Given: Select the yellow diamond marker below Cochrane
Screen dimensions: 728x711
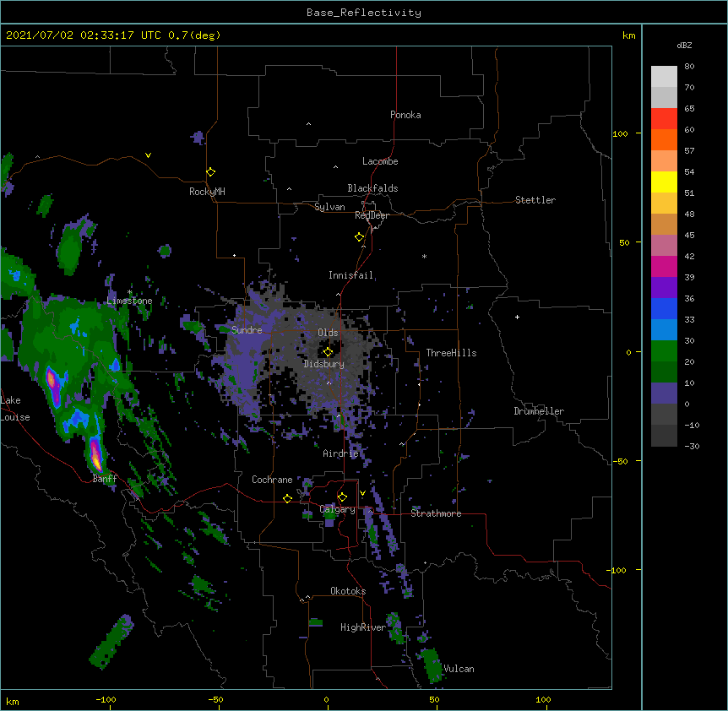Looking at the screenshot, I should click(287, 498).
